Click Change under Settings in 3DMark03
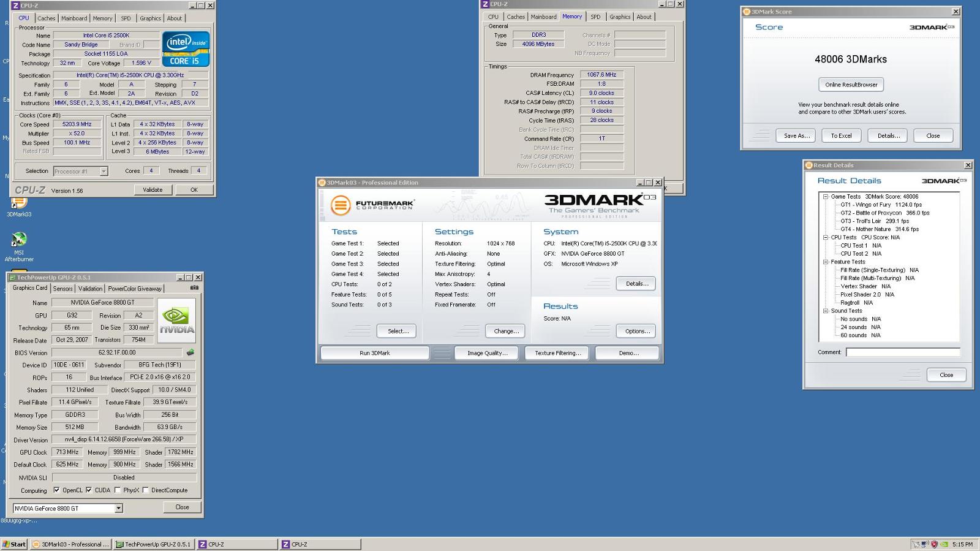 pos(506,331)
